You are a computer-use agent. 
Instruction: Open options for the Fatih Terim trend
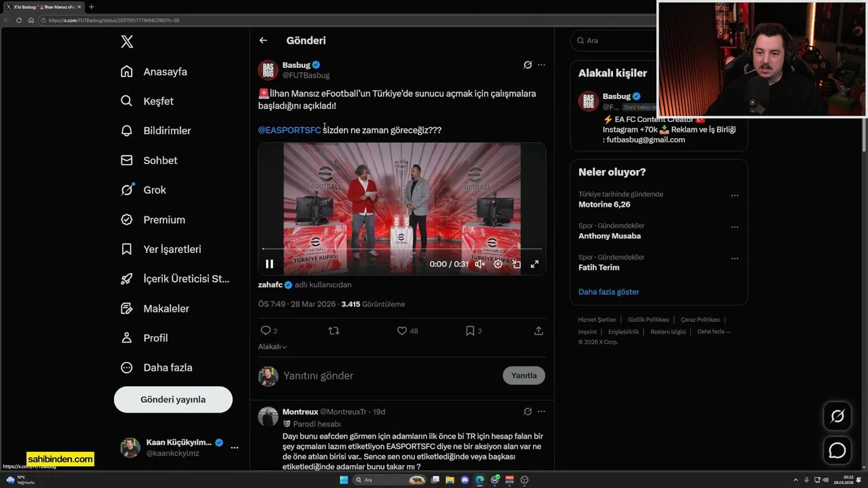[734, 258]
